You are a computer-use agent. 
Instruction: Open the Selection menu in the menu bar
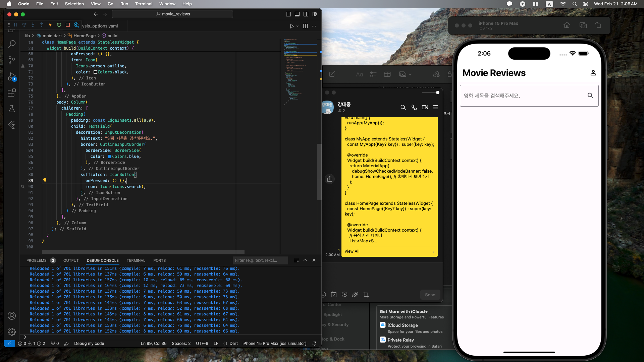pos(74,4)
